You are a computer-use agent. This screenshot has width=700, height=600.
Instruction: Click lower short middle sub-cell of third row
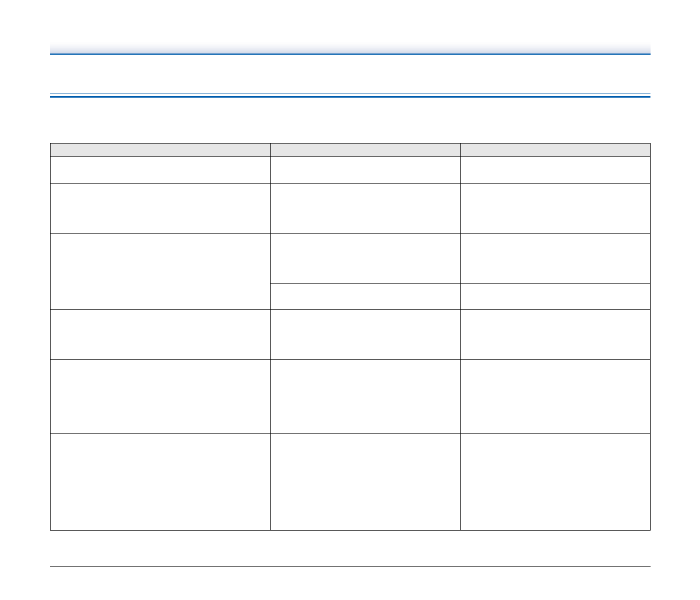point(365,296)
